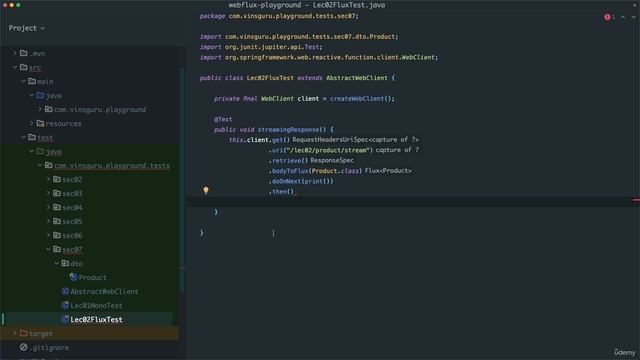Click the .mvn folder icon

click(24, 53)
